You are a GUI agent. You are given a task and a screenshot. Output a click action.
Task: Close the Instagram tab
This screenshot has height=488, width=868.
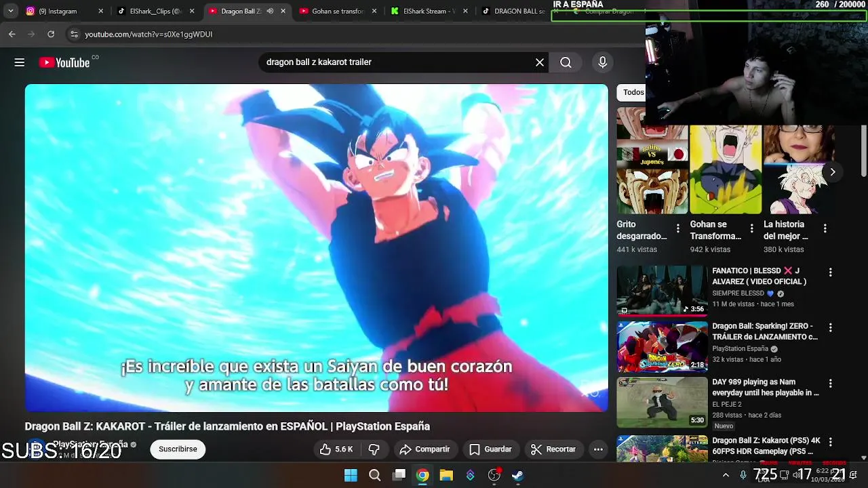(x=100, y=11)
